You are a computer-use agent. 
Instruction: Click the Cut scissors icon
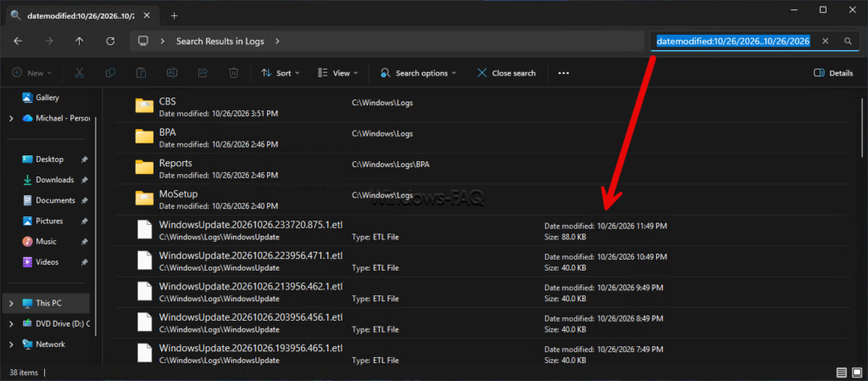79,72
